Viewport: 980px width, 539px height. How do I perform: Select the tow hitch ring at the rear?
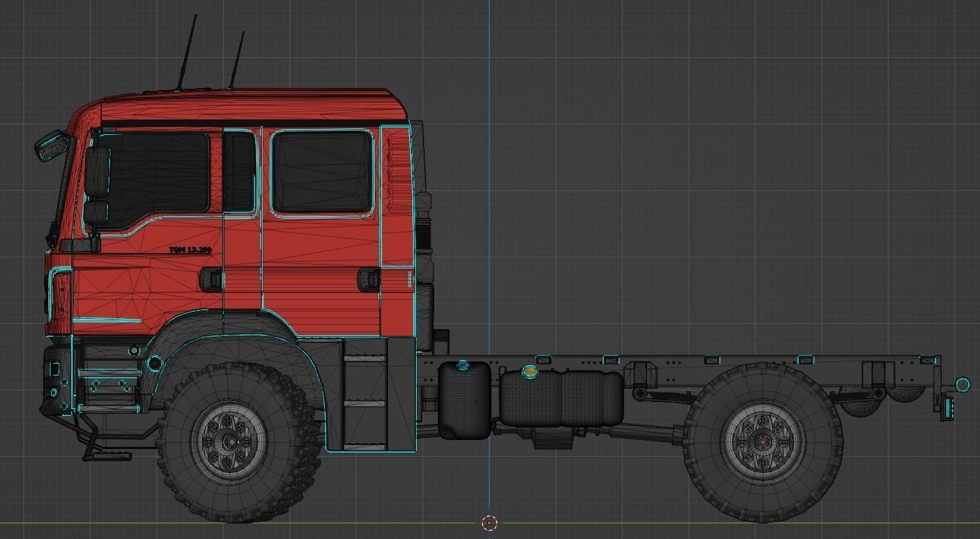coord(962,385)
